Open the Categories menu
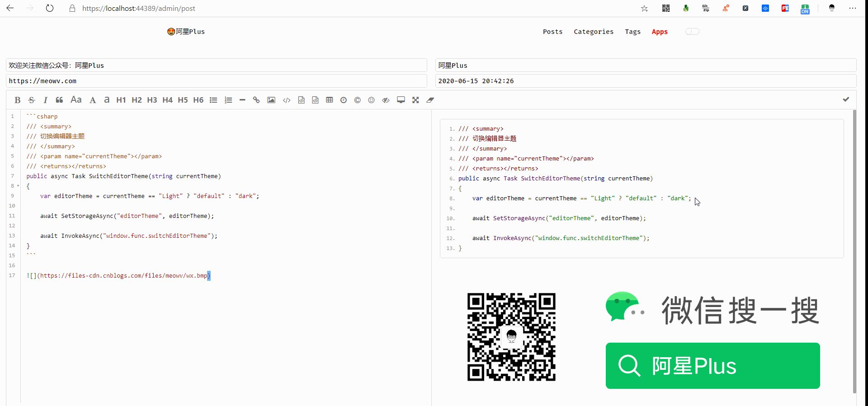The image size is (868, 406). [x=594, y=32]
